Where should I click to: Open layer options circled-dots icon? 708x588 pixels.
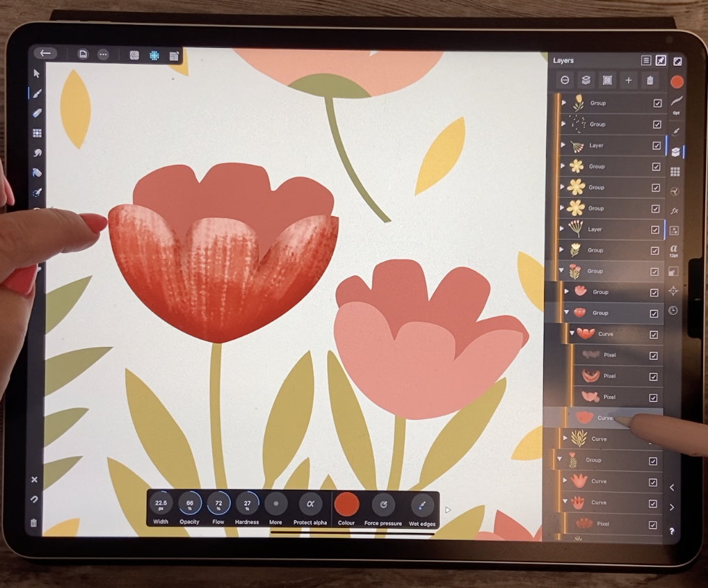tap(565, 81)
